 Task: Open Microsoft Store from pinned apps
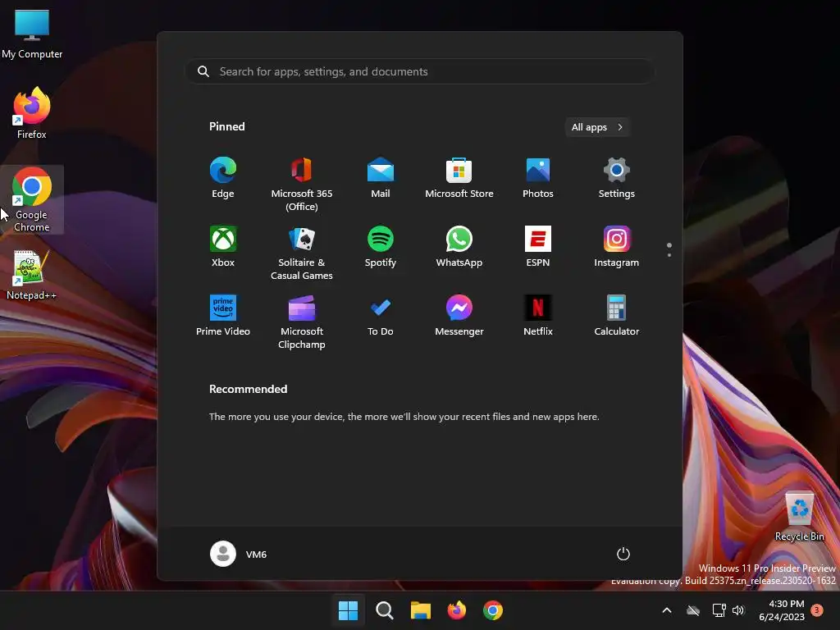[459, 178]
